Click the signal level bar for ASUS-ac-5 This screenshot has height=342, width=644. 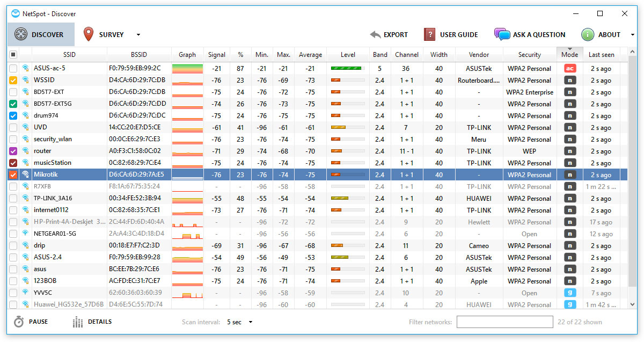tap(348, 68)
